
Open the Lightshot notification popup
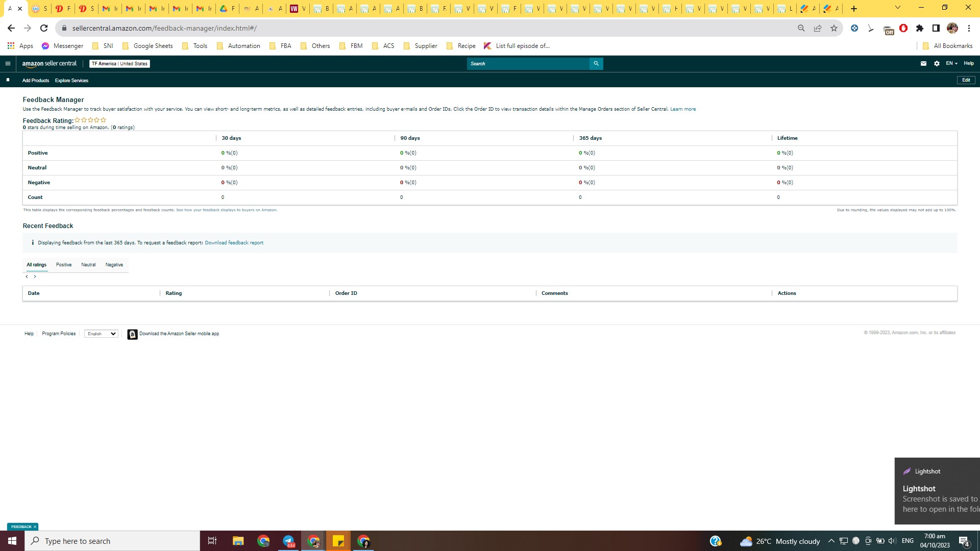coord(937,491)
